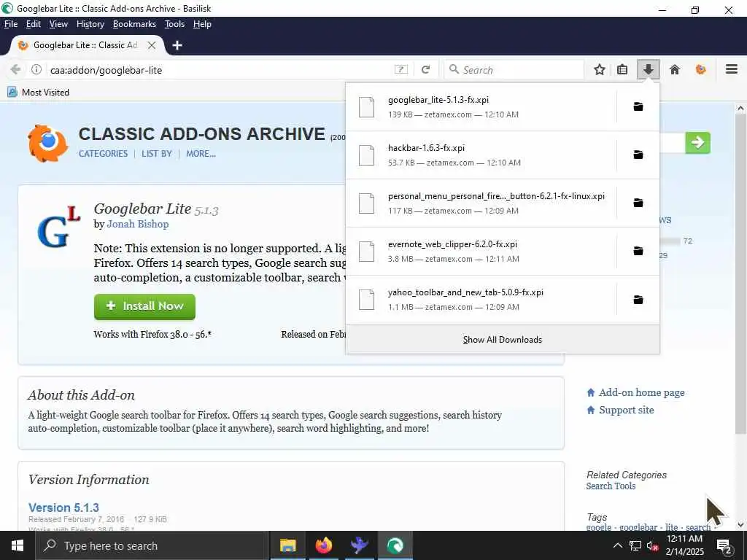Viewport: 747px width, 560px height.
Task: Click the scrollbar down arrow
Action: coord(740,525)
